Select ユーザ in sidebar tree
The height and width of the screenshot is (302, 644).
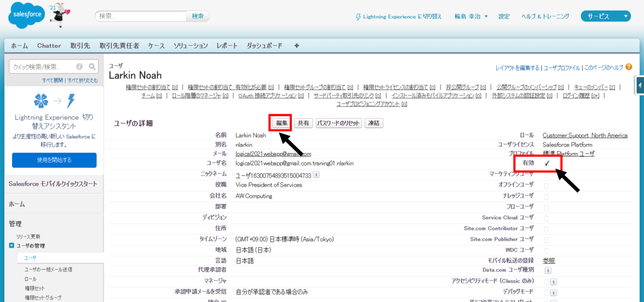[x=30, y=258]
